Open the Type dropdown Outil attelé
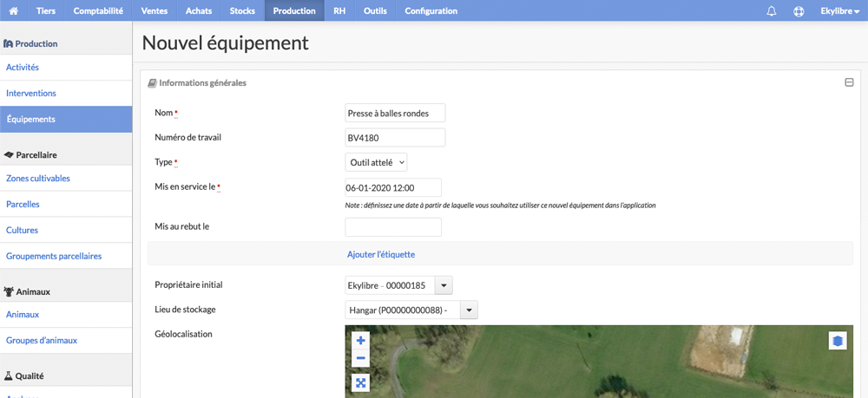This screenshot has height=398, width=868. (376, 162)
